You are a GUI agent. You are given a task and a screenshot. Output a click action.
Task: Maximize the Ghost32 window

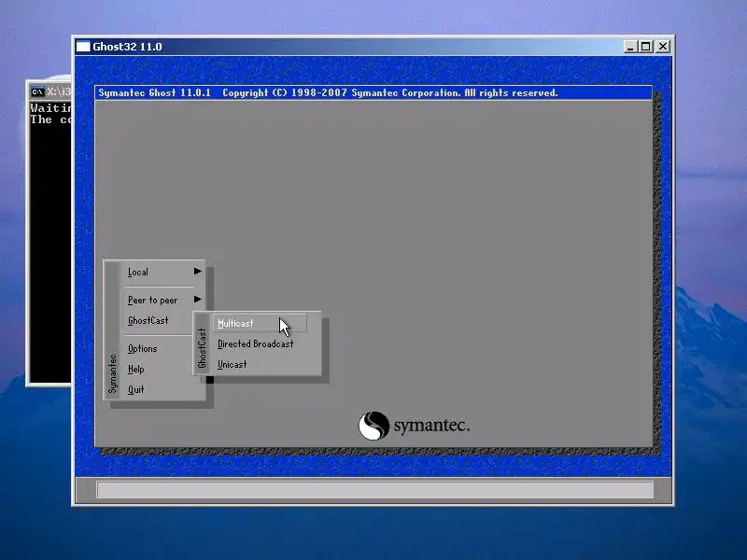[646, 47]
